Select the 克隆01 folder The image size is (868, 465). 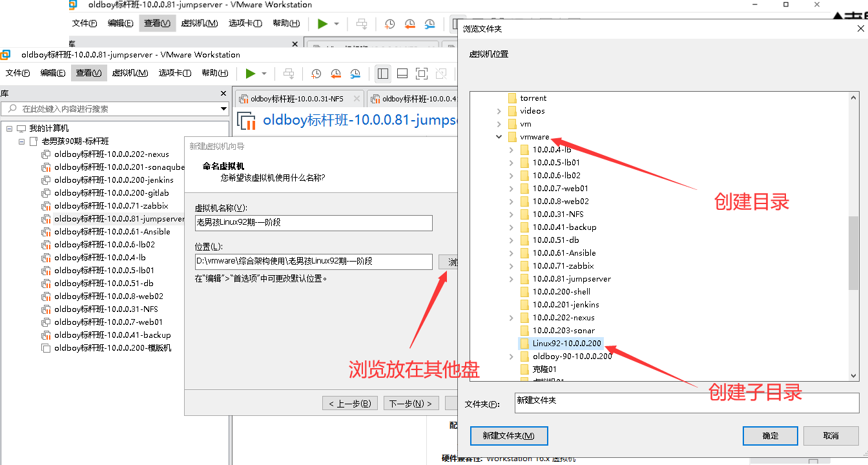coord(544,369)
